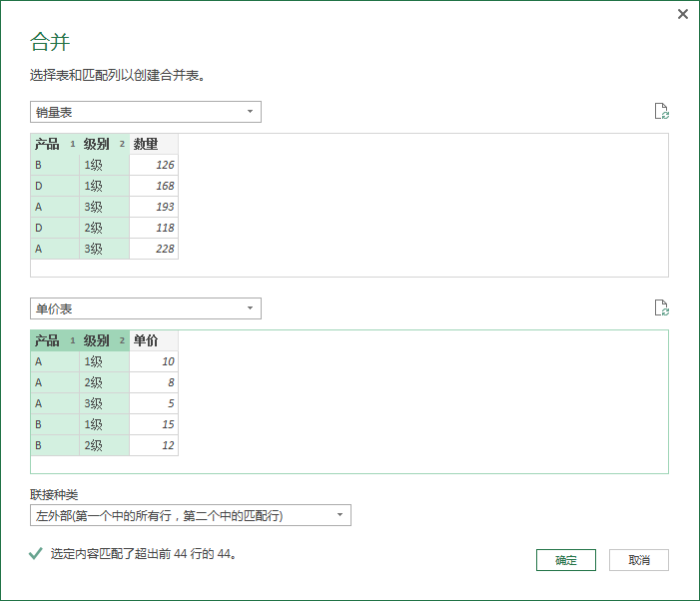Select the 单价 column header in 单价表
700x601 pixels.
tap(146, 340)
